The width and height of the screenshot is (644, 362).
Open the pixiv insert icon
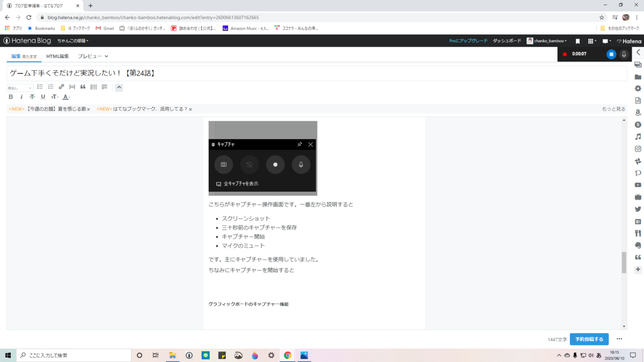(x=638, y=173)
